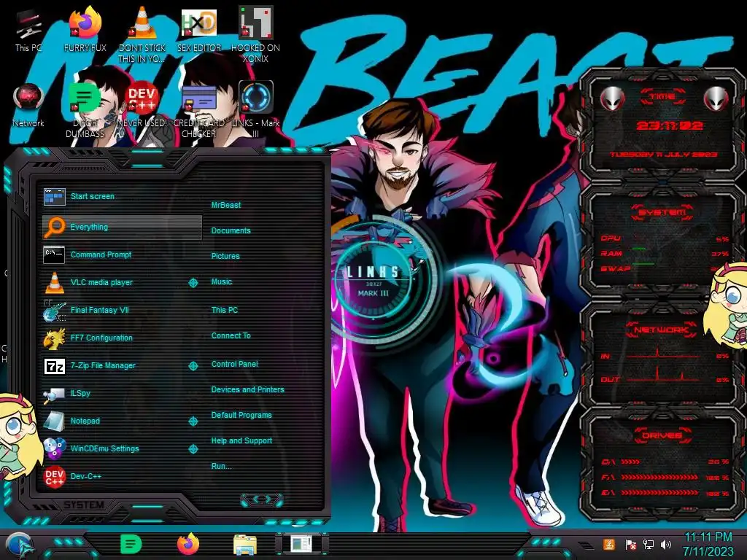Screen dimensions: 747x560
Task: Click the right arrow button at start menu bottom
Action: (269, 499)
